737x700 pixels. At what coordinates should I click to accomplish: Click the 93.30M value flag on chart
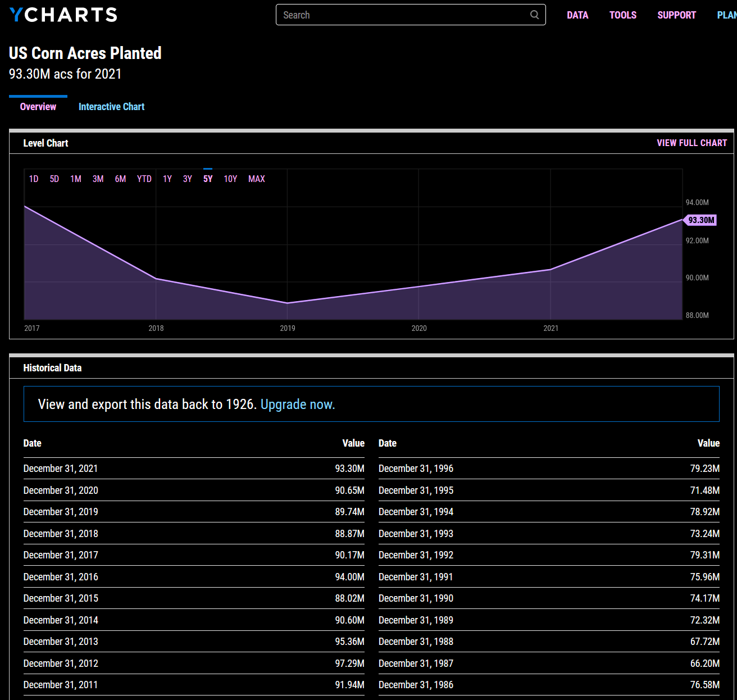(700, 220)
